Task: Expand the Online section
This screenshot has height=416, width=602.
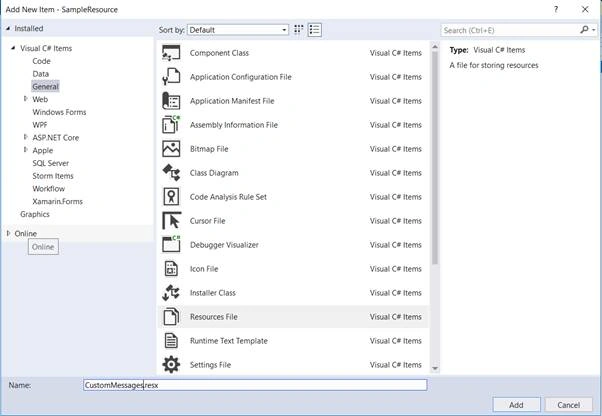Action: [x=8, y=233]
